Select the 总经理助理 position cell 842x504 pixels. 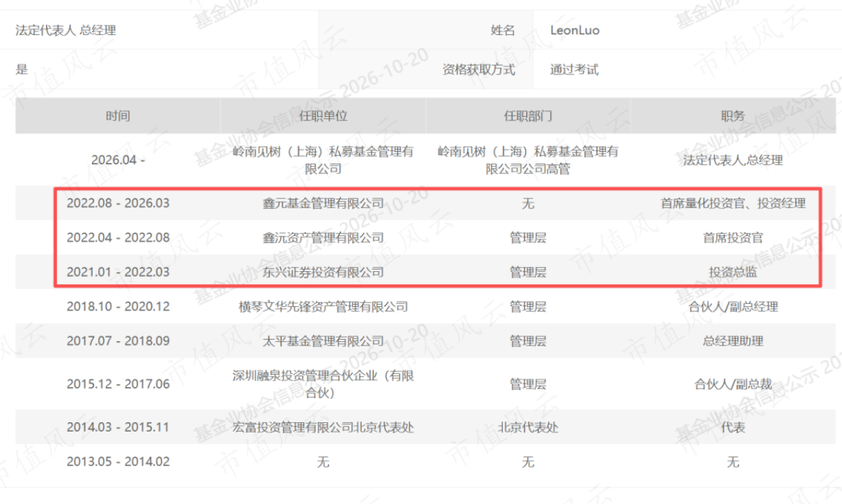(733, 341)
